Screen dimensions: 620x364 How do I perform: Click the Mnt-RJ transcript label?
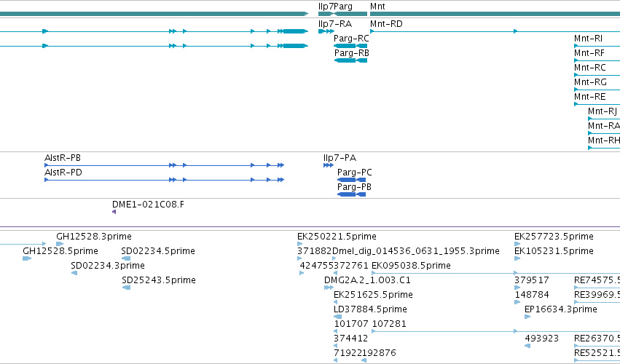603,111
